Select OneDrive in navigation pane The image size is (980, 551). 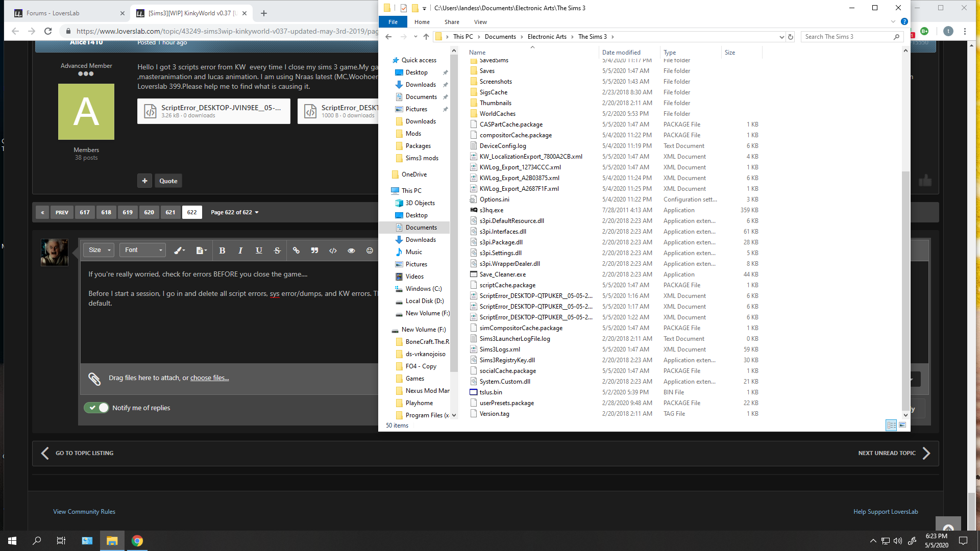pyautogui.click(x=414, y=174)
